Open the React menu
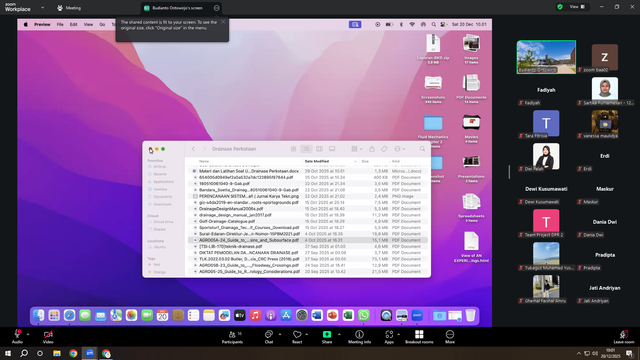640x360 pixels. tap(297, 336)
